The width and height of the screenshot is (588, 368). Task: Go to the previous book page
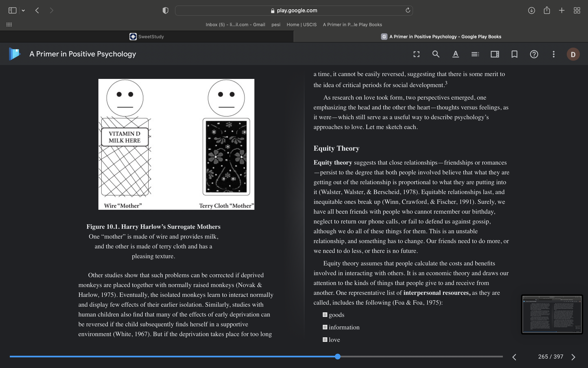(x=514, y=357)
